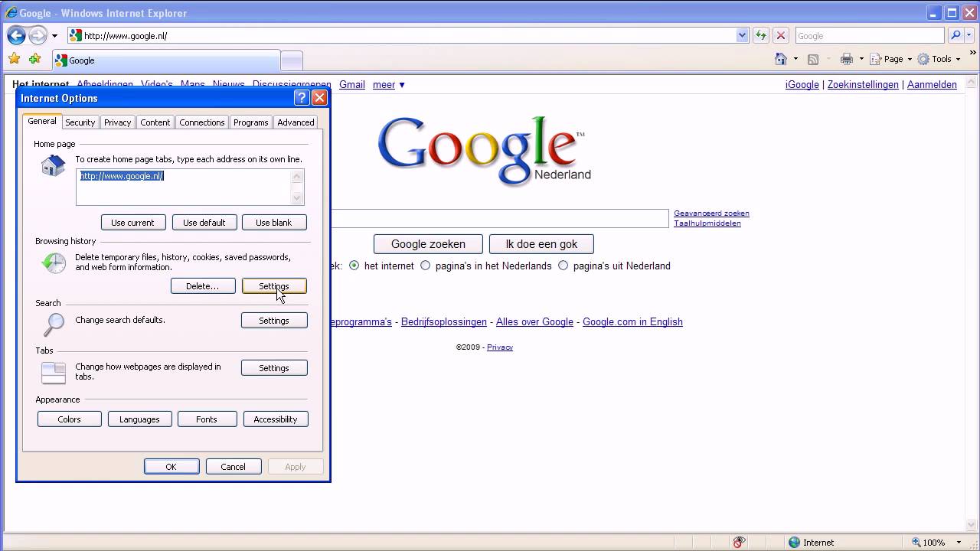980x551 pixels.
Task: Click the house Home page icon in dialog
Action: (53, 165)
